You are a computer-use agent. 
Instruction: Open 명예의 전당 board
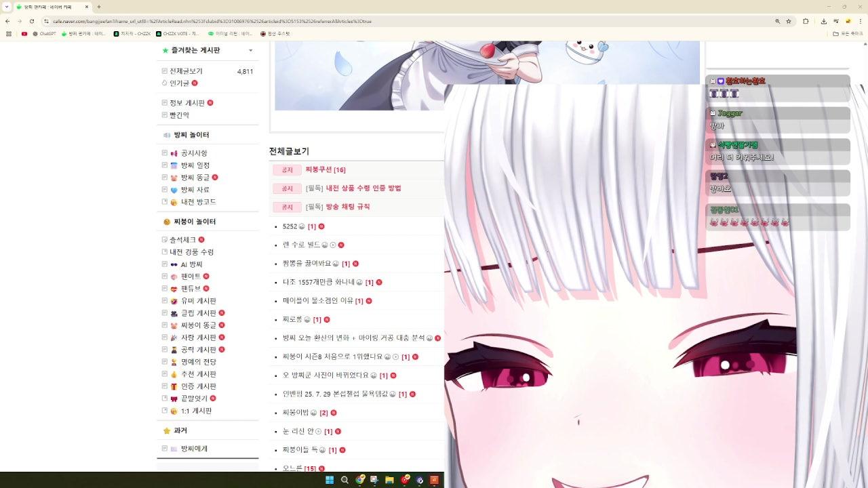click(x=199, y=362)
